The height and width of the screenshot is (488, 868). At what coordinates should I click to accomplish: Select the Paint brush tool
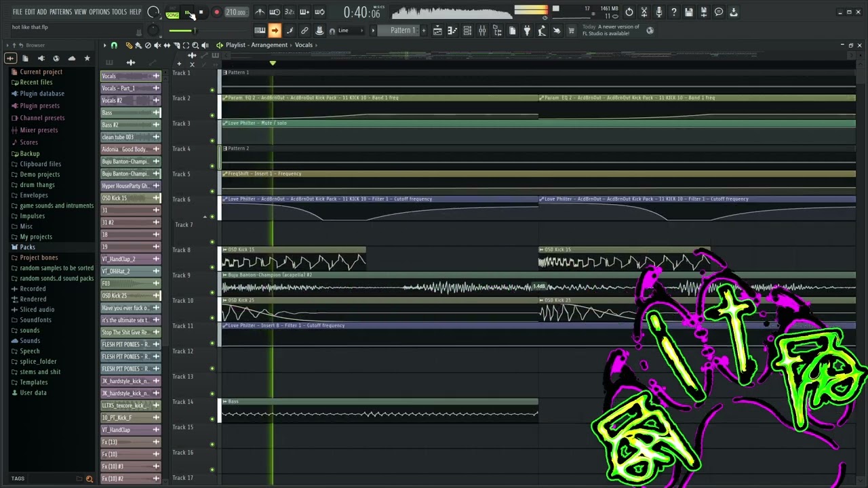[138, 45]
